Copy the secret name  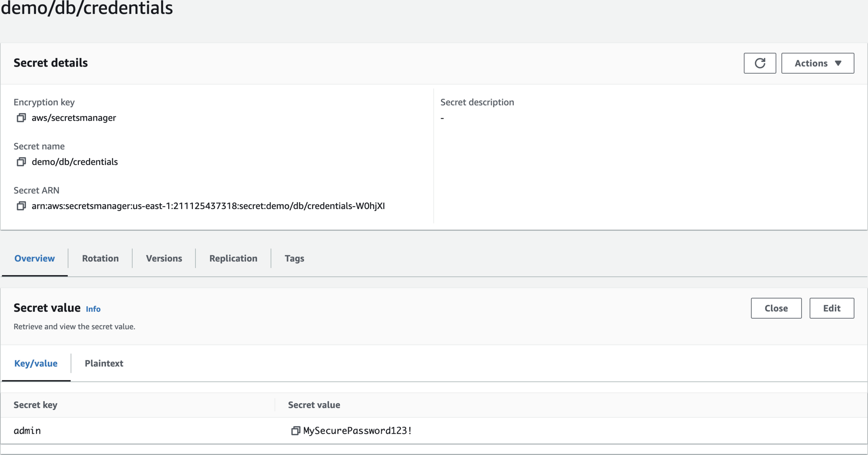(x=21, y=162)
